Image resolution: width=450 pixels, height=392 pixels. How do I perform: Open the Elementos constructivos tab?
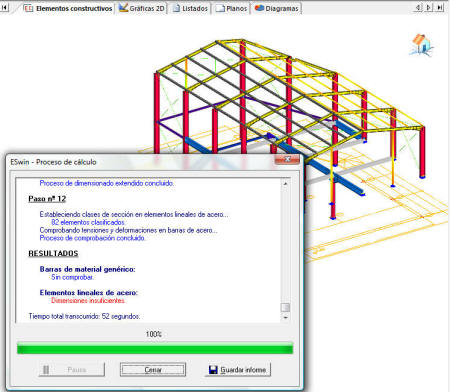tap(68, 8)
